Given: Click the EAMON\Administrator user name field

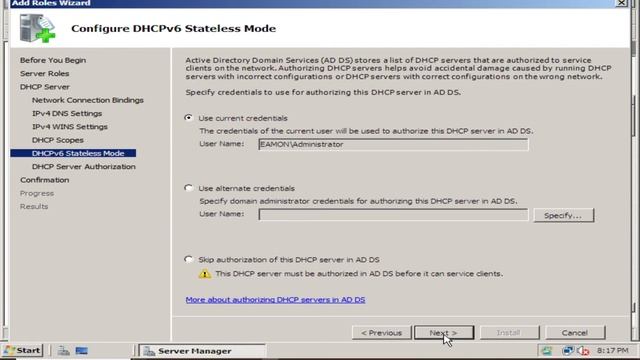Looking at the screenshot, I should 393,144.
